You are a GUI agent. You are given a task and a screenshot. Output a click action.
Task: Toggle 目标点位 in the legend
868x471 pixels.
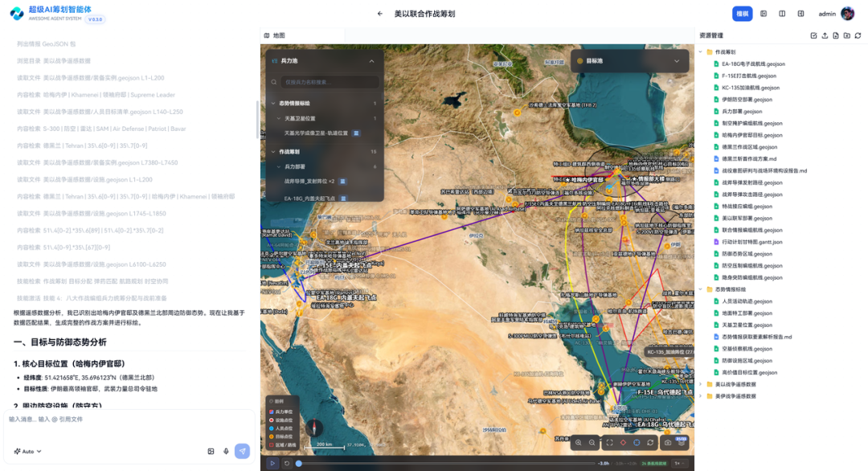pos(281,436)
